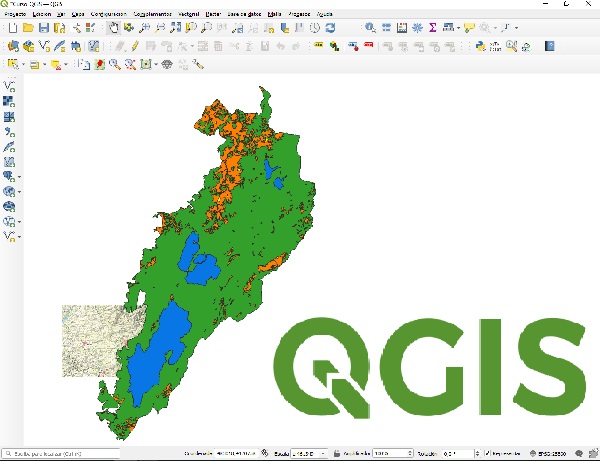Toggle the Render checkbox in the status bar
The width and height of the screenshot is (600, 461).
488,453
